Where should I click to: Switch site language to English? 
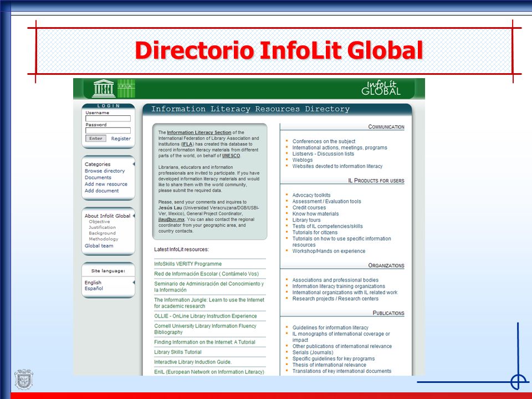coord(93,283)
